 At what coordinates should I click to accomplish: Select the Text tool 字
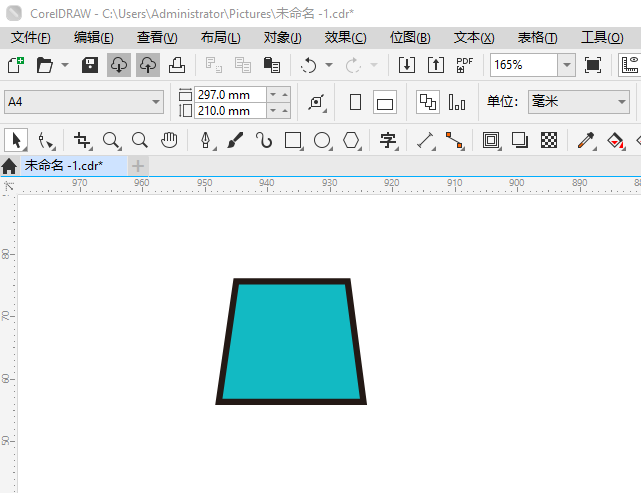click(x=388, y=141)
